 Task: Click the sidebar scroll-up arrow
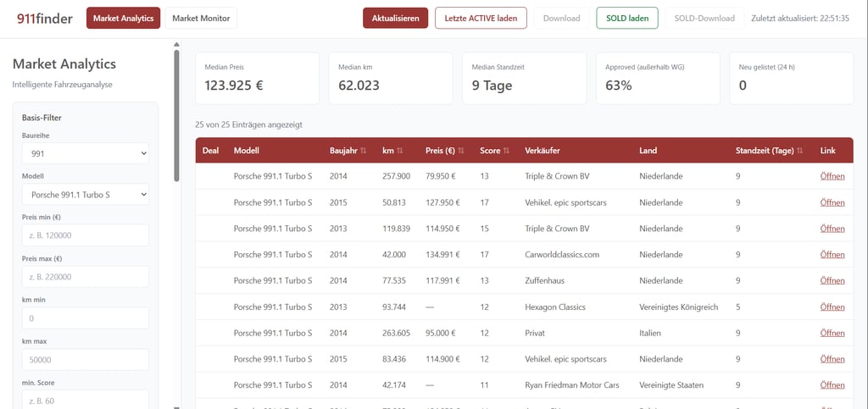pos(176,45)
